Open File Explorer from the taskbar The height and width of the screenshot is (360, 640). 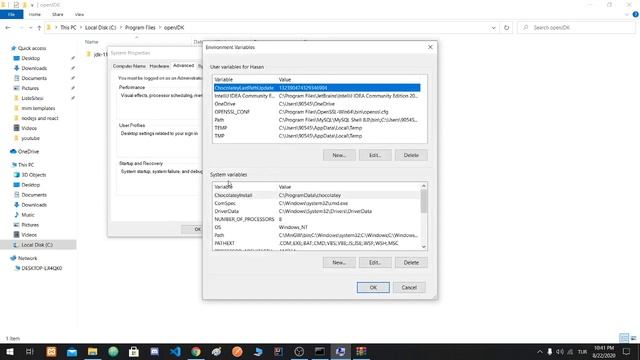coord(93,351)
